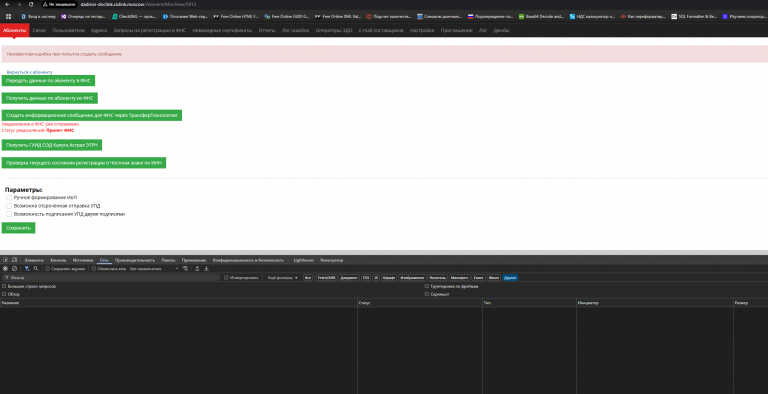Open network search magnifier icon
Image resolution: width=768 pixels, height=394 pixels.
36,269
